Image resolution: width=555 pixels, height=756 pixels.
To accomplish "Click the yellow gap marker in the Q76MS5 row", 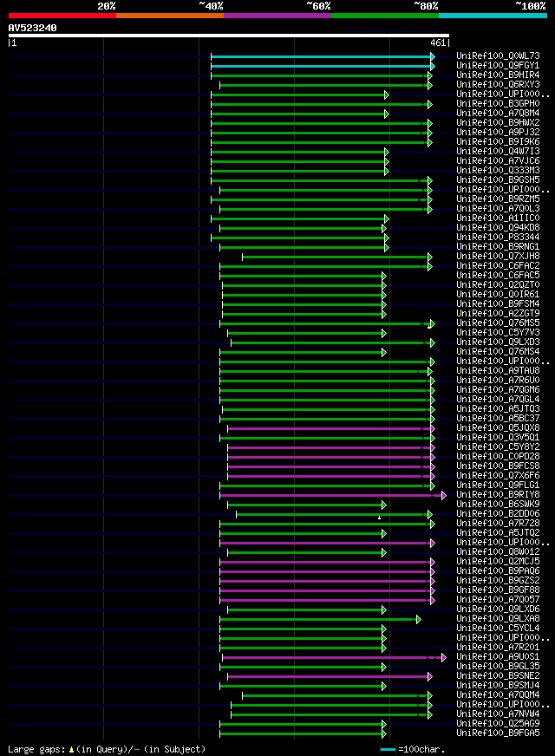I will click(x=428, y=326).
